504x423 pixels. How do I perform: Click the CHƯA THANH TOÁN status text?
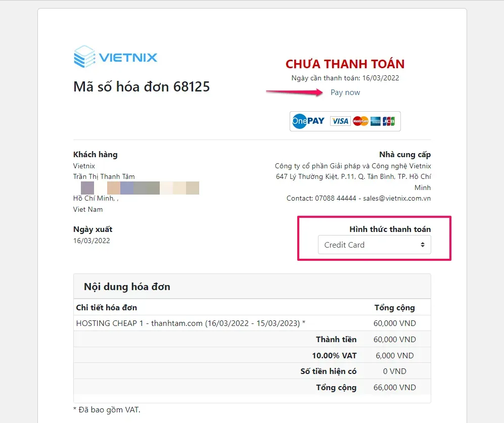345,64
